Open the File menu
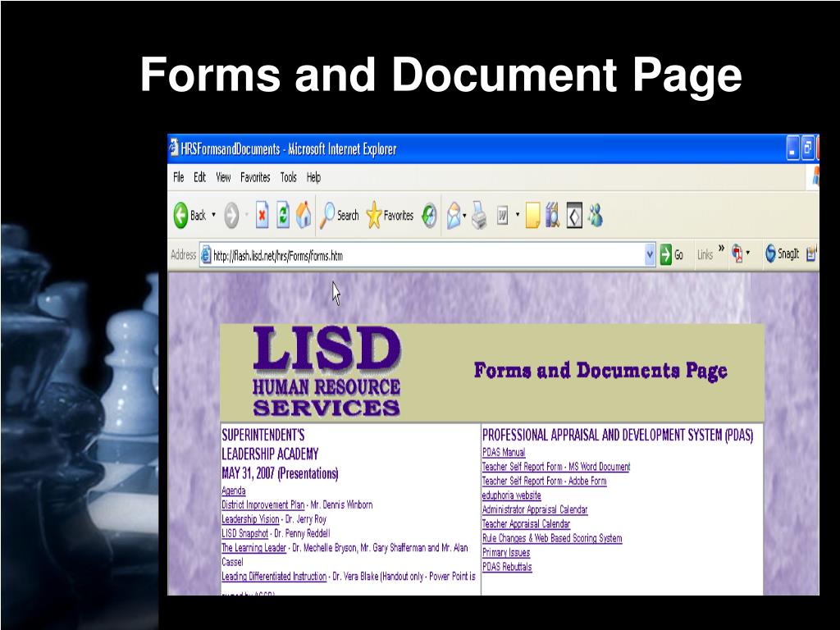This screenshot has height=630, width=840. click(x=179, y=177)
